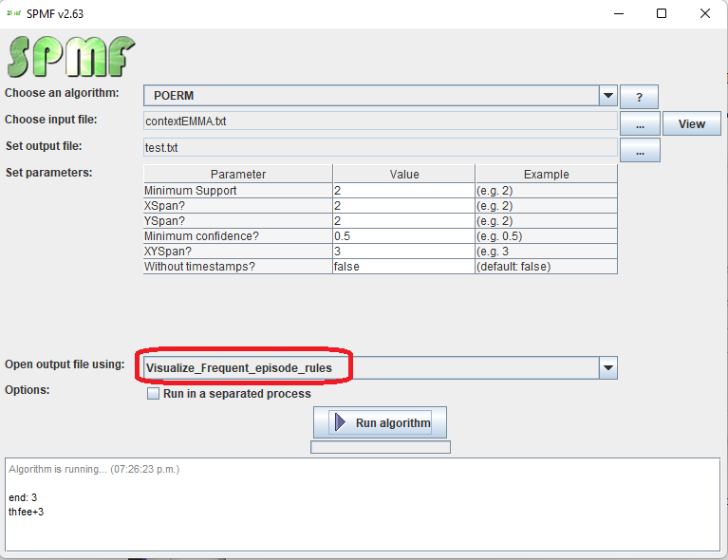Image resolution: width=728 pixels, height=560 pixels.
Task: Click the play arrow on Run algorithm
Action: (x=341, y=422)
